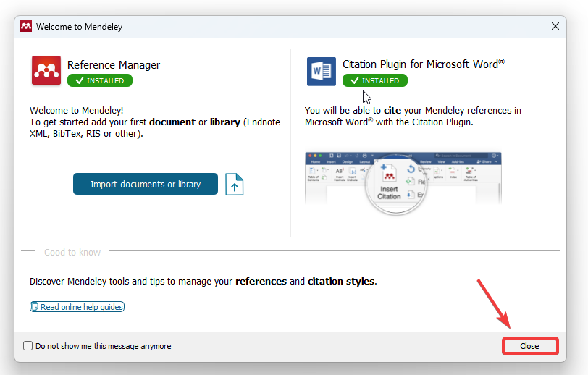
Task: Click the upload file icon beside Import button
Action: click(x=234, y=185)
